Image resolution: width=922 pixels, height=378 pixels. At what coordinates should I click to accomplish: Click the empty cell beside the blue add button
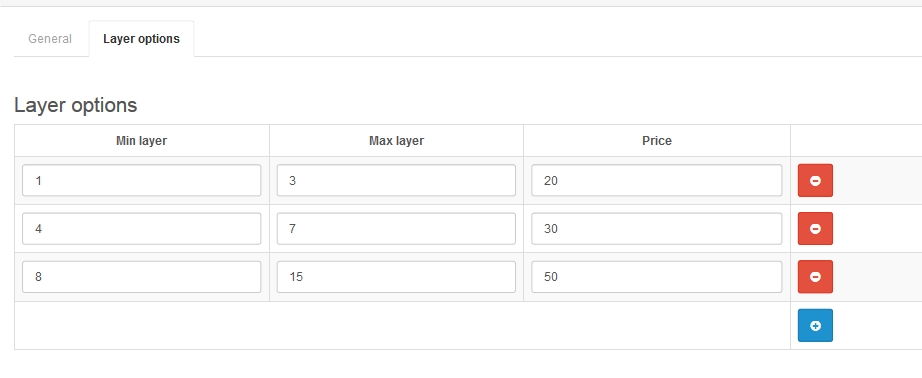[402, 326]
